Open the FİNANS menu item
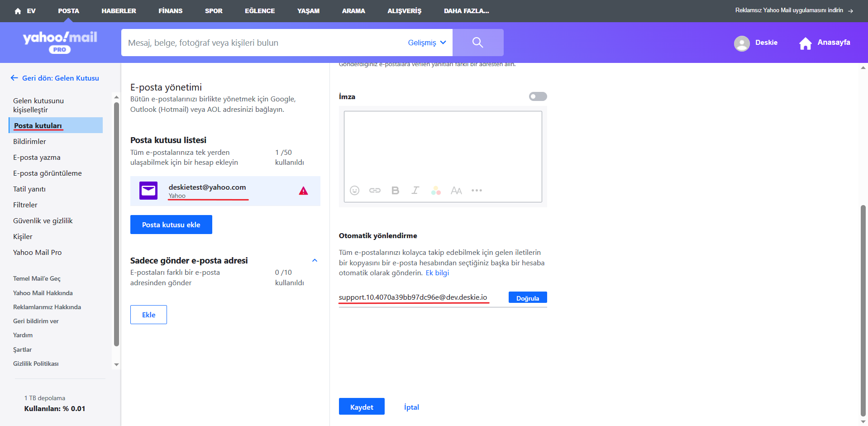The height and width of the screenshot is (426, 868). coord(171,11)
